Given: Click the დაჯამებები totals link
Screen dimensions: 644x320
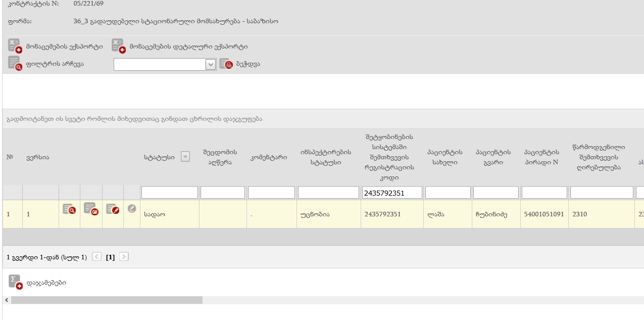Looking at the screenshot, I should (46, 283).
